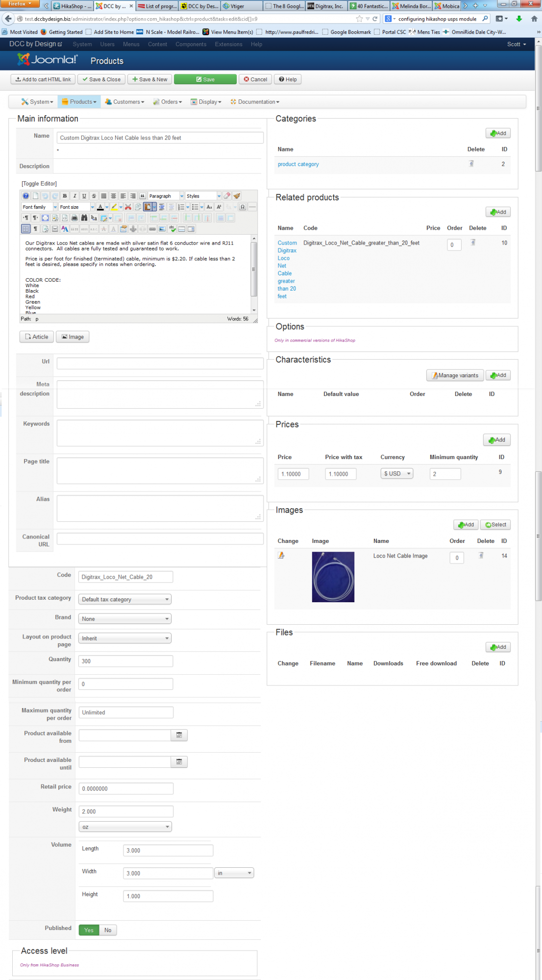Open the Orders dropdown menu
Screen dimensions: 542x980
tap(168, 102)
